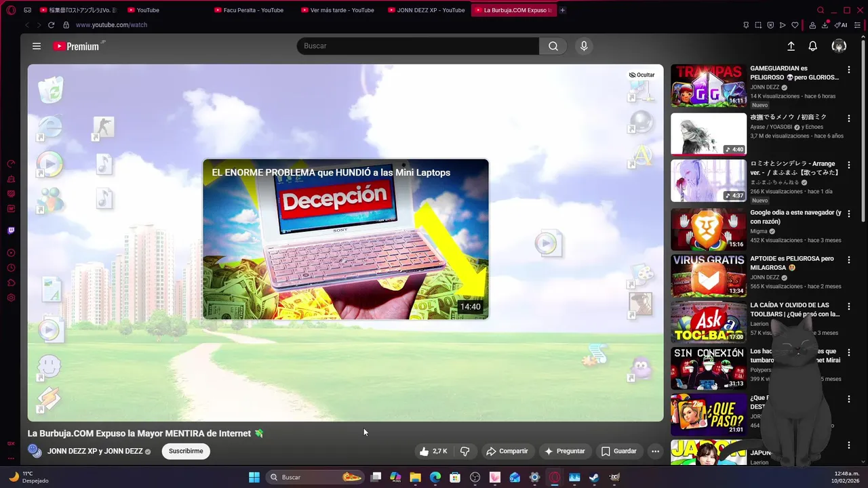Image resolution: width=868 pixels, height=488 pixels.
Task: Like the video (2,7 K)
Action: (433, 451)
